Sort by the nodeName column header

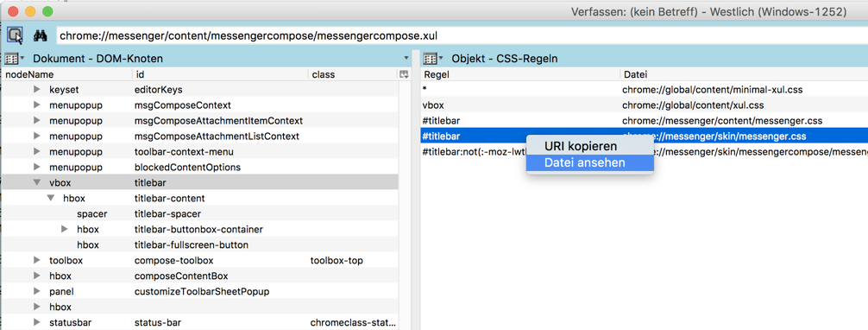click(66, 74)
